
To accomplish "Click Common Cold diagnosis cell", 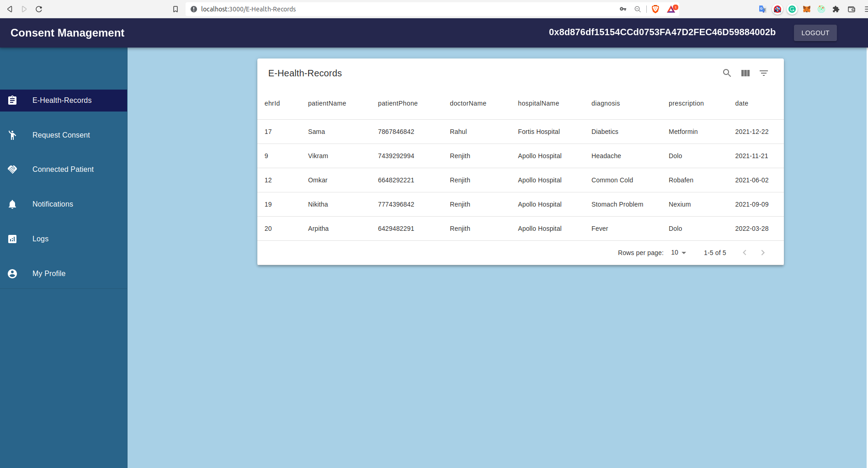I will 612,180.
